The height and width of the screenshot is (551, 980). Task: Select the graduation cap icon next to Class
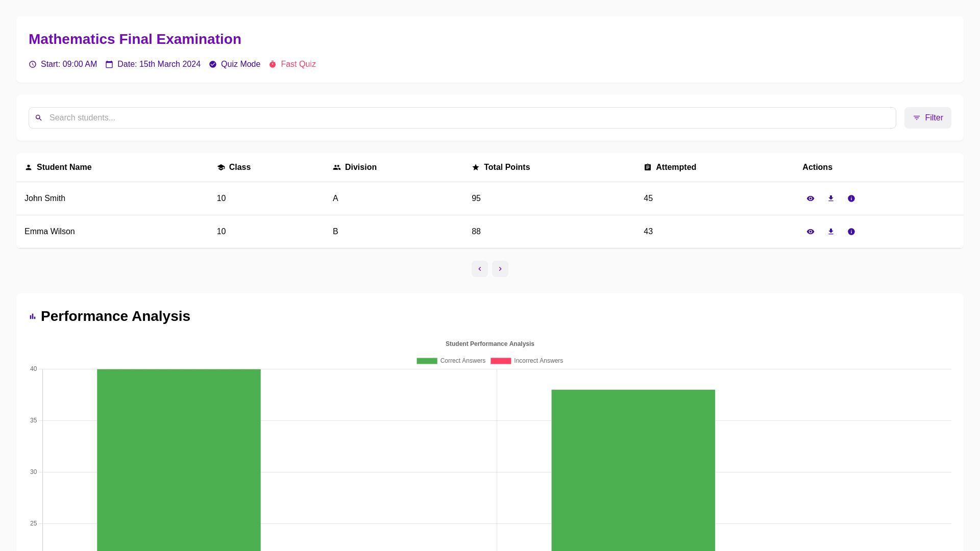point(220,167)
